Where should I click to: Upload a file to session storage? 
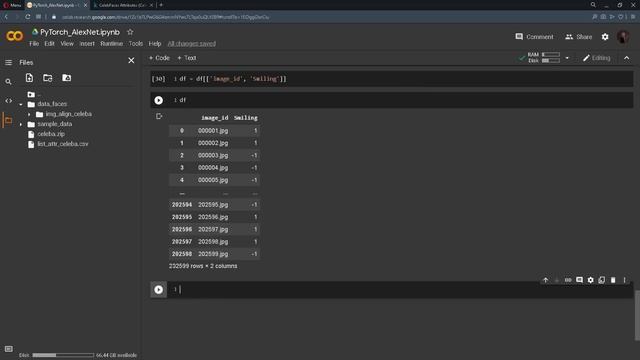(x=29, y=78)
